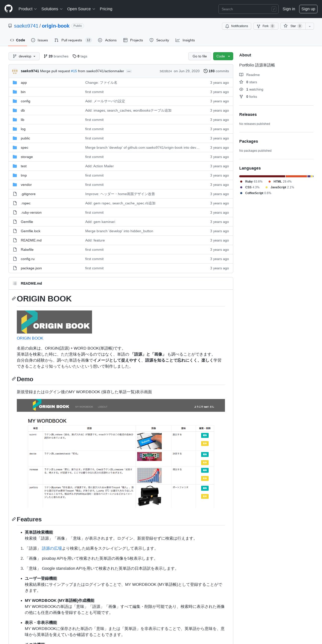Switch to the Issues tab
The image size is (322, 644).
tap(40, 40)
